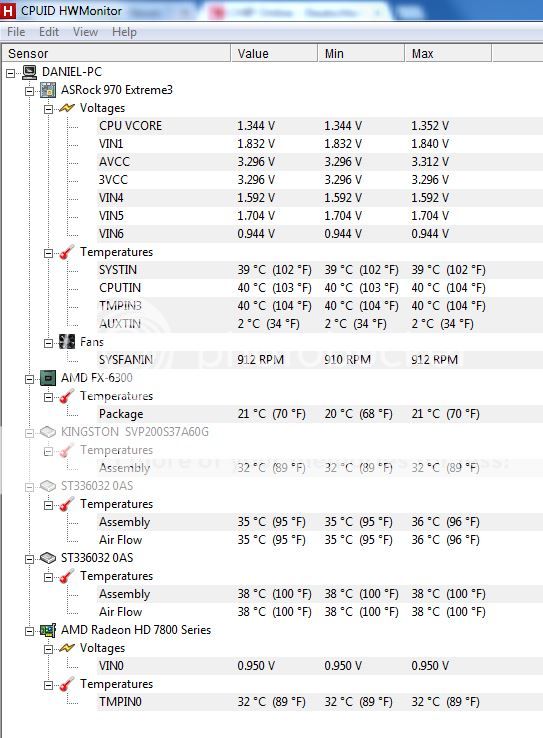Collapse the Fans group

click(x=48, y=343)
